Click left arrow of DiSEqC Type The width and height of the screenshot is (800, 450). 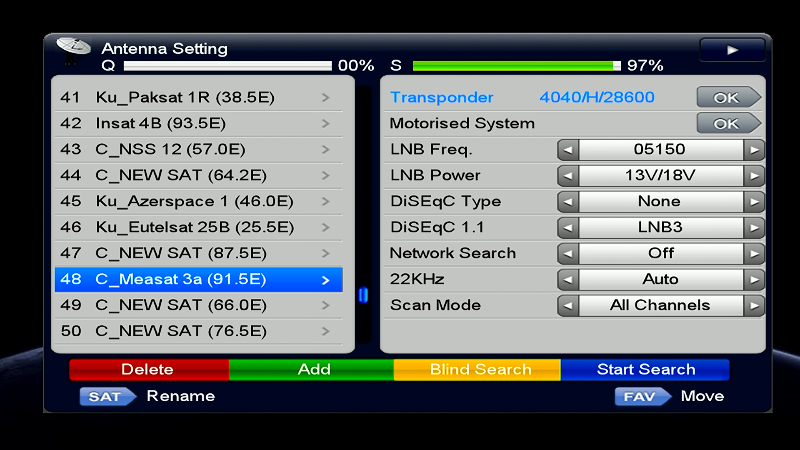click(x=568, y=202)
